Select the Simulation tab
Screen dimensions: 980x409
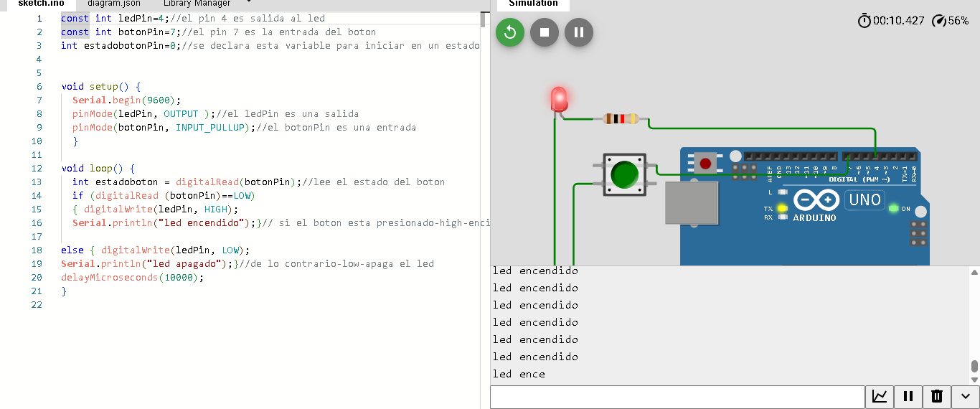[533, 4]
